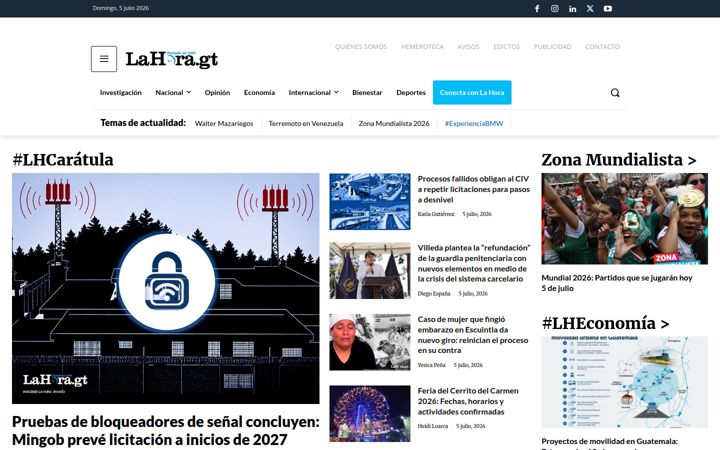
Task: Open the LinkedIn social icon
Action: [573, 9]
